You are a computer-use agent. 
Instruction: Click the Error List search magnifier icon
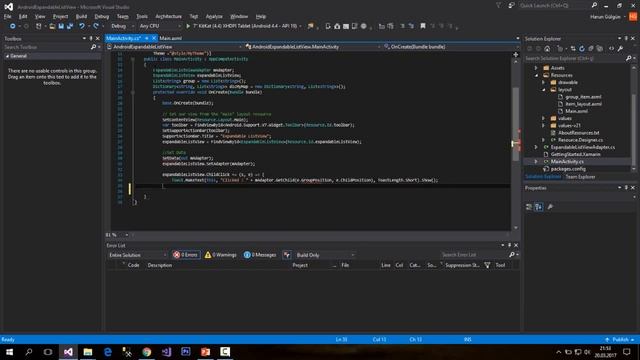(x=512, y=255)
